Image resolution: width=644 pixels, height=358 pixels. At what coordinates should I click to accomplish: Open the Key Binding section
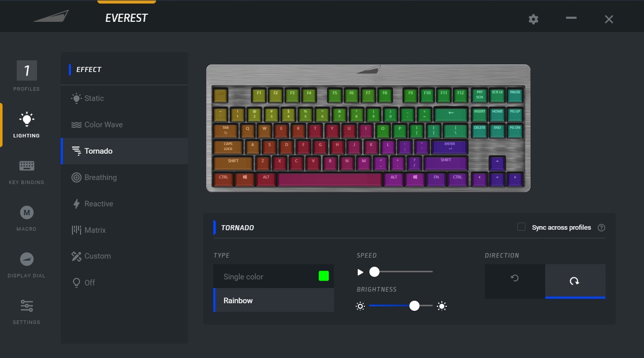(26, 172)
